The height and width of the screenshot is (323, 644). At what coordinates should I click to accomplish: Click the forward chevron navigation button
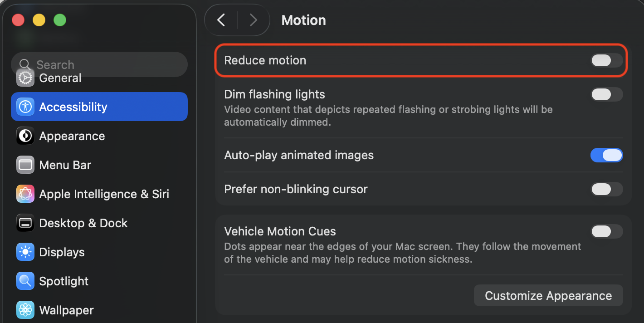tap(253, 20)
